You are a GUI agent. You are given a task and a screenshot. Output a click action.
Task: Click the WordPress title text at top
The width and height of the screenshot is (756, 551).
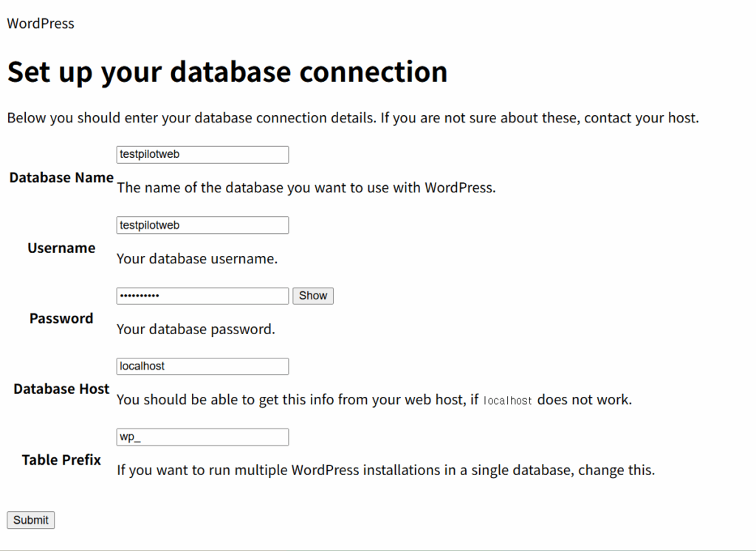41,24
